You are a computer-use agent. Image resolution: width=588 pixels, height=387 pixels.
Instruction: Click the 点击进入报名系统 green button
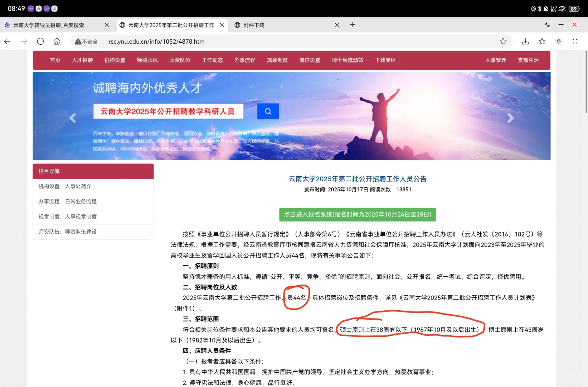(x=358, y=215)
